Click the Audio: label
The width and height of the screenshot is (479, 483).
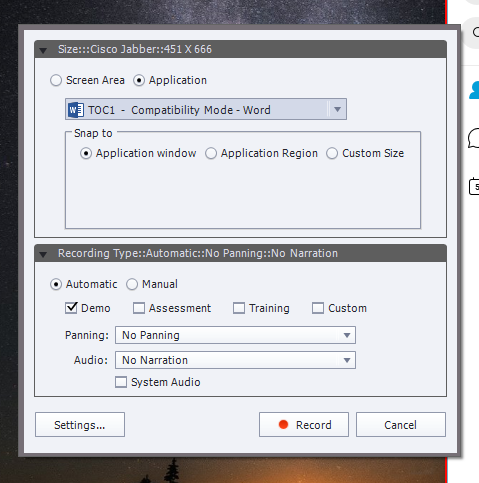tap(91, 360)
